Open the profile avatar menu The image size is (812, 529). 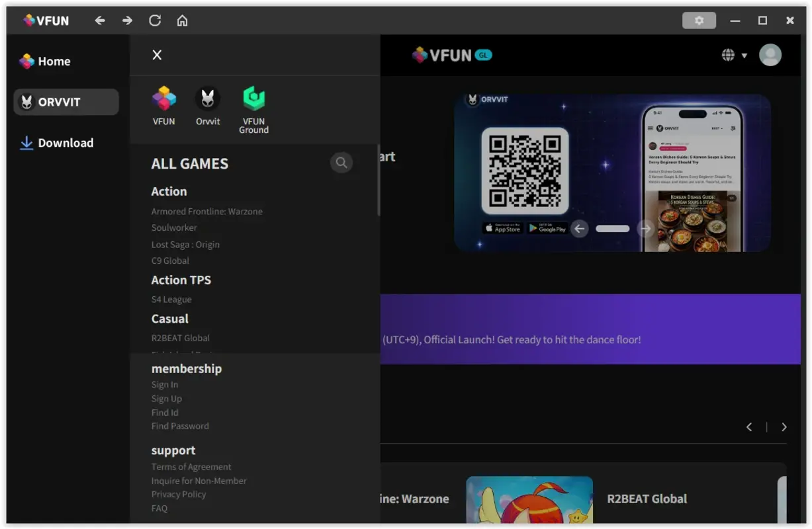click(770, 55)
